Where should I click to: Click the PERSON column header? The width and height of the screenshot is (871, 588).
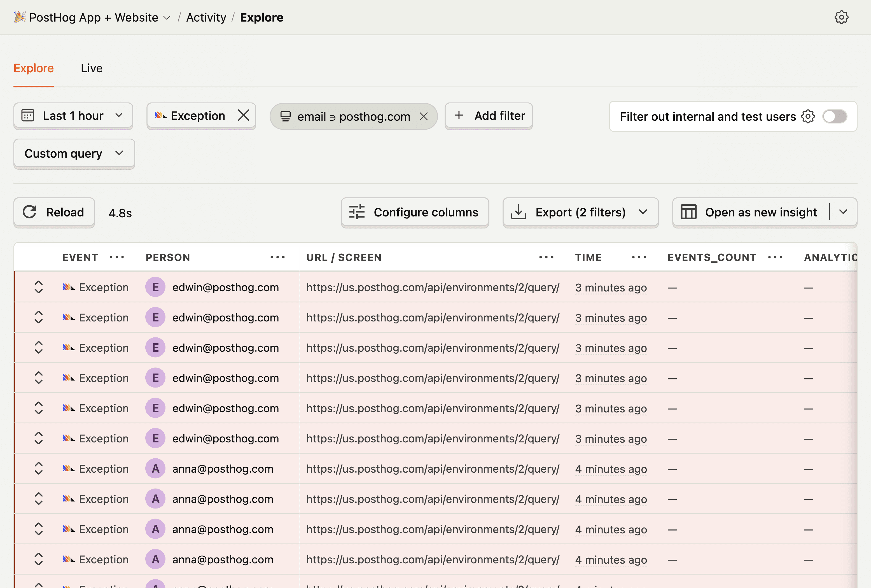click(168, 258)
